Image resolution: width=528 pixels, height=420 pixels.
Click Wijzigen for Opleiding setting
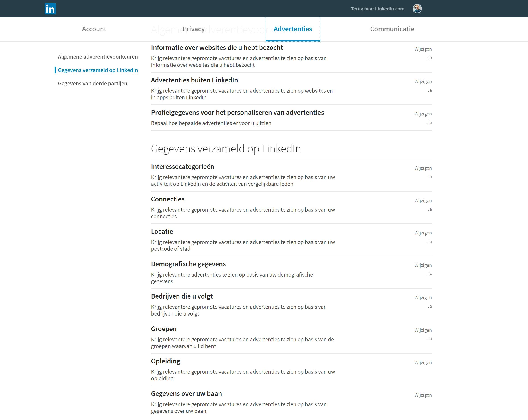point(423,363)
